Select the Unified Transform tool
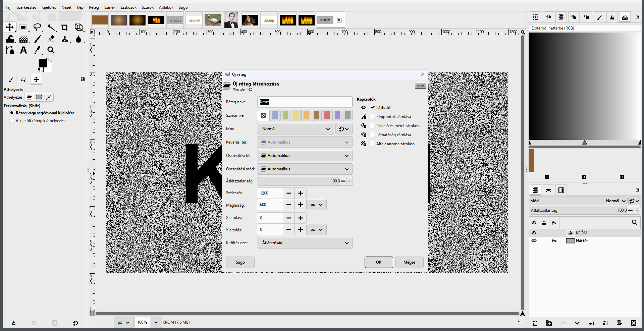Image resolution: width=644 pixels, height=331 pixels. pos(78,27)
